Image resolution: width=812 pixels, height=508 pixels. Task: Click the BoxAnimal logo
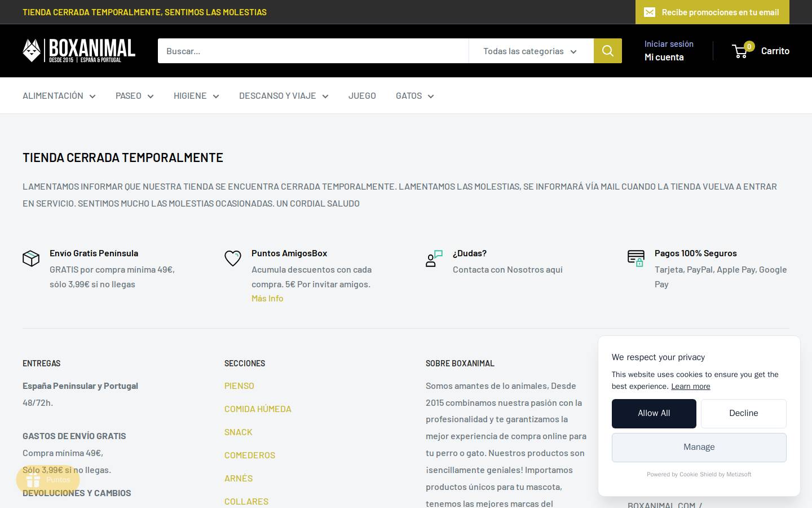79,51
